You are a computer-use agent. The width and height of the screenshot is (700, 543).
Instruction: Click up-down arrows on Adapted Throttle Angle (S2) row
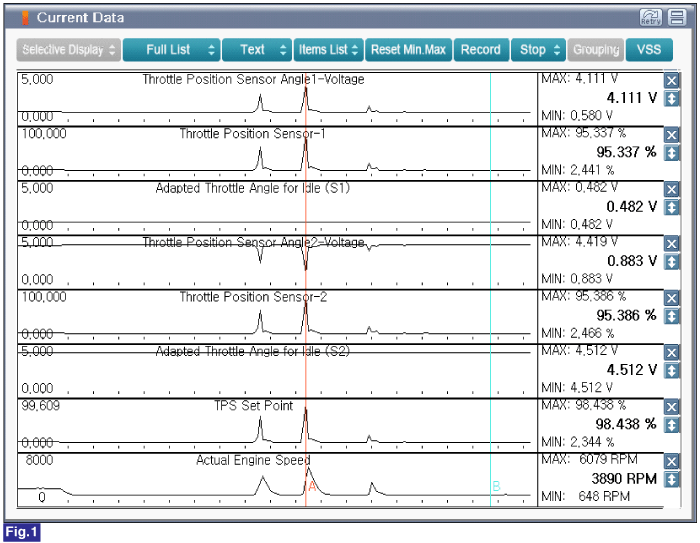pos(671,371)
